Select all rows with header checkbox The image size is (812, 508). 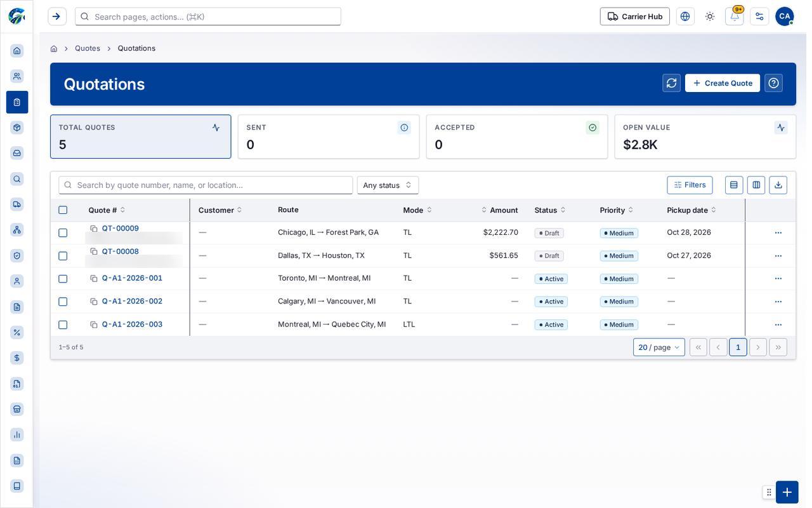point(63,210)
